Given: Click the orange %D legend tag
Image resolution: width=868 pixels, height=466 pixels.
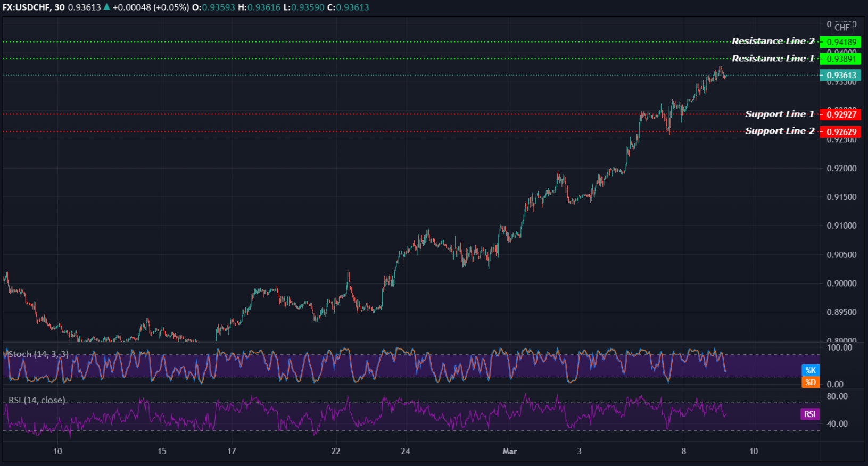Looking at the screenshot, I should [810, 382].
